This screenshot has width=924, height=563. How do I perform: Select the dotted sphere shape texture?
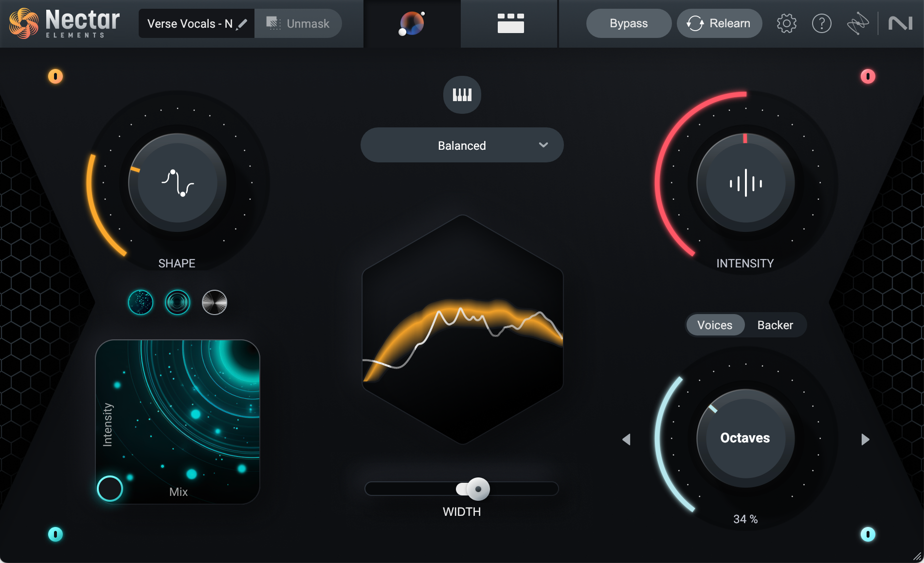pyautogui.click(x=140, y=302)
